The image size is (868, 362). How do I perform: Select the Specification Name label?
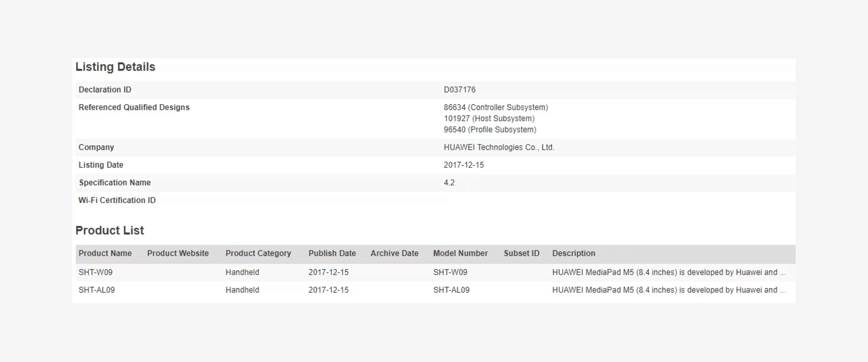tap(115, 182)
